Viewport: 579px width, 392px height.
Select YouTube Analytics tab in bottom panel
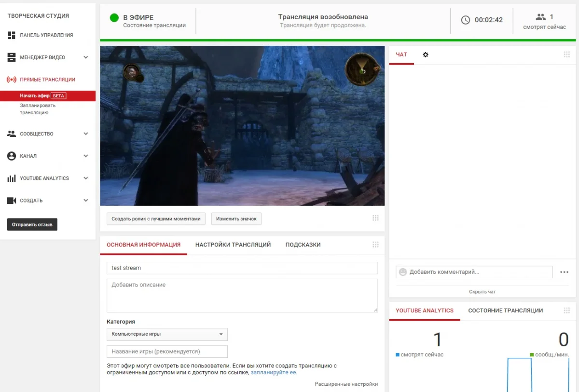pyautogui.click(x=425, y=311)
